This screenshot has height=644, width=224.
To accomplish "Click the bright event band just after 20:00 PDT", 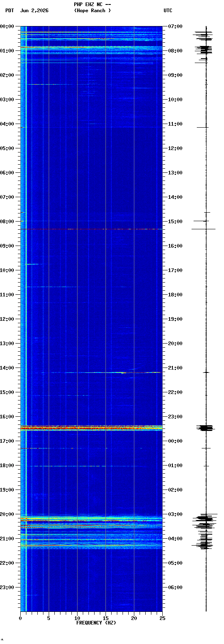I will (x=91, y=518).
